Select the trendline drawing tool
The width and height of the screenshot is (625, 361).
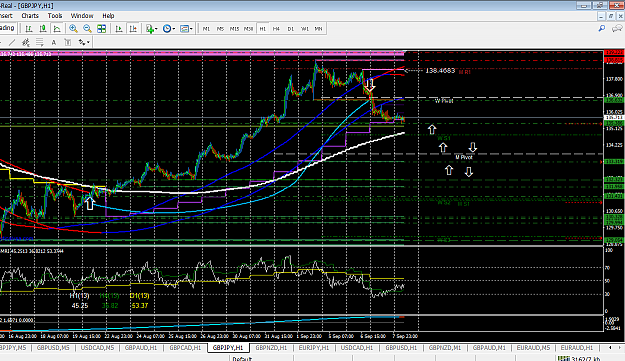pyautogui.click(x=12, y=42)
